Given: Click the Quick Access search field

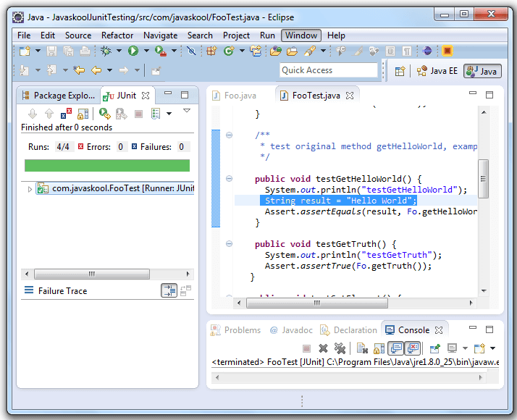Looking at the screenshot, I should (x=328, y=70).
